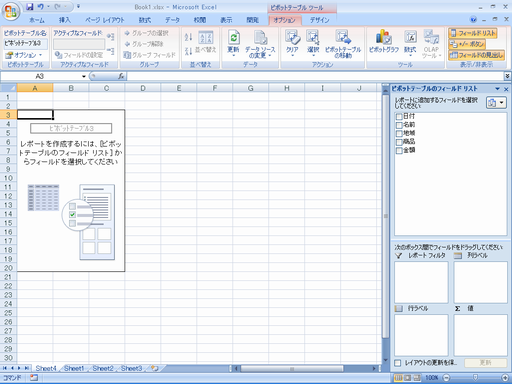Open the 数式 formulas menu
The height and width of the screenshot is (384, 512).
tap(410, 43)
